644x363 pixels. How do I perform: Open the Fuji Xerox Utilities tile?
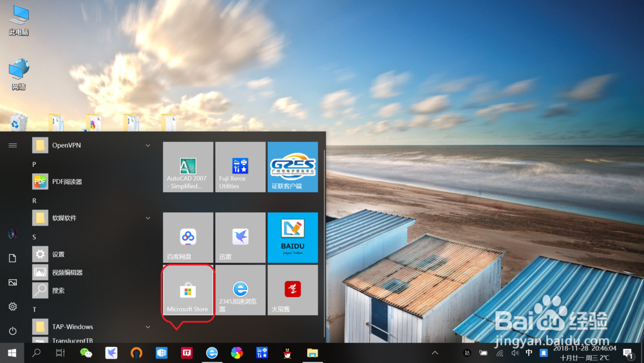point(240,167)
